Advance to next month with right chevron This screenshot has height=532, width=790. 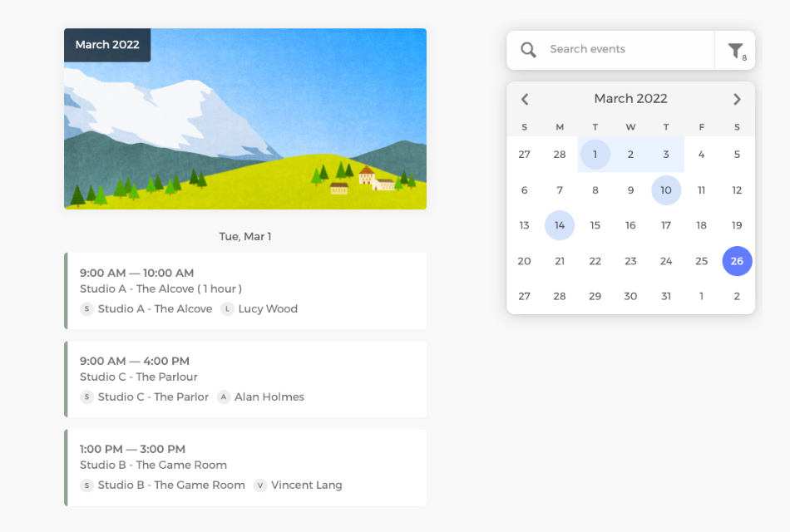click(737, 99)
